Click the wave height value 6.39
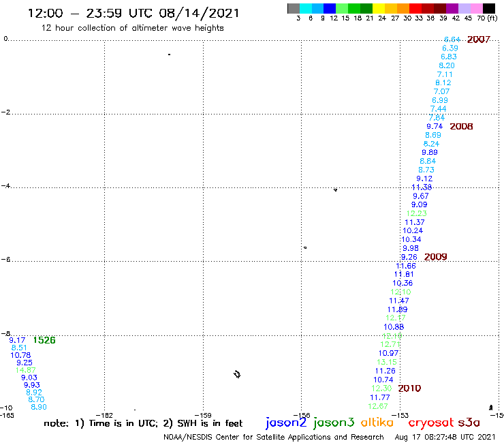Image resolution: width=504 pixels, height=443 pixels. click(x=450, y=48)
